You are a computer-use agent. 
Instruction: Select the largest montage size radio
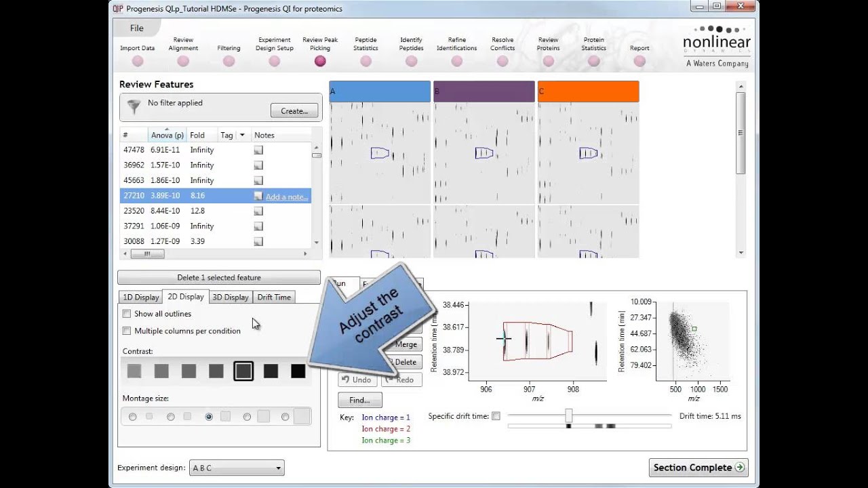point(285,417)
